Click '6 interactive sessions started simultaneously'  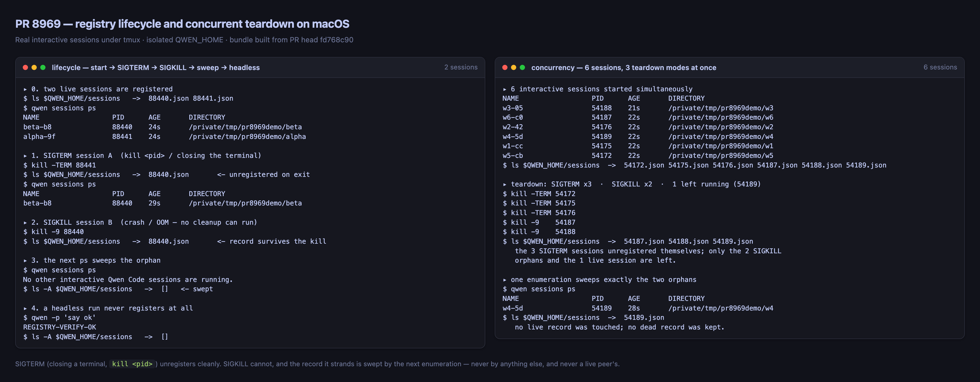[x=597, y=89]
